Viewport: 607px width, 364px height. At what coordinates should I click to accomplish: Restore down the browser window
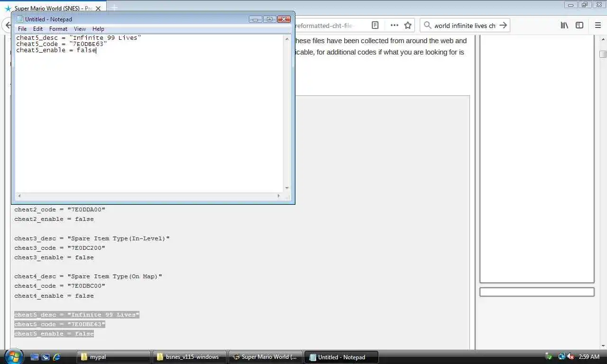[x=584, y=5]
